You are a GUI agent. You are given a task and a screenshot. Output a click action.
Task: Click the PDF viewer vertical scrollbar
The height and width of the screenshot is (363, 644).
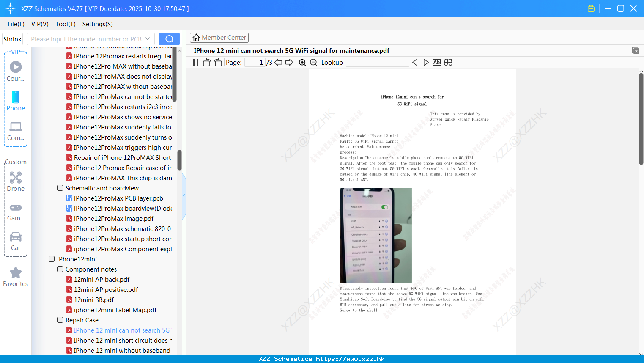coord(641,119)
